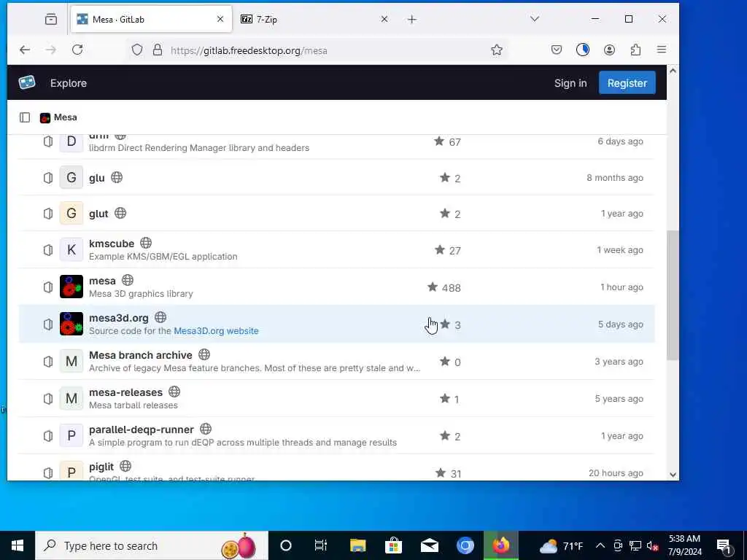Click the muted volume tray icon
Viewport: 747px width, 560px height.
[x=653, y=545]
